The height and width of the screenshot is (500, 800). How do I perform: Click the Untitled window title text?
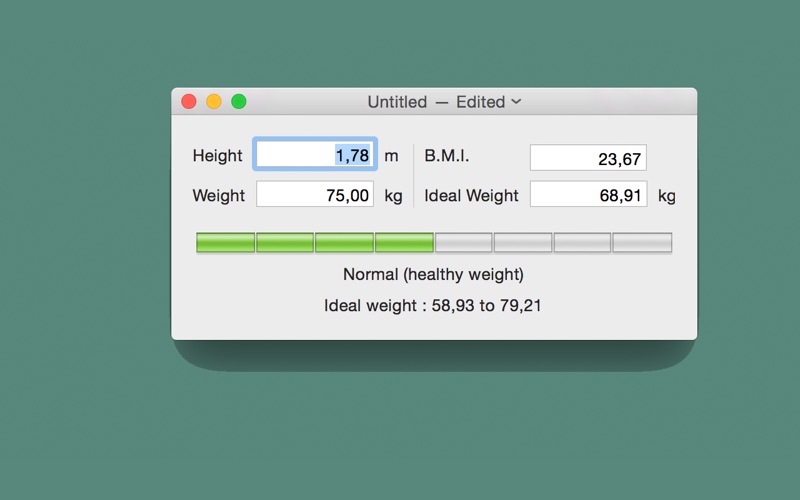(397, 102)
